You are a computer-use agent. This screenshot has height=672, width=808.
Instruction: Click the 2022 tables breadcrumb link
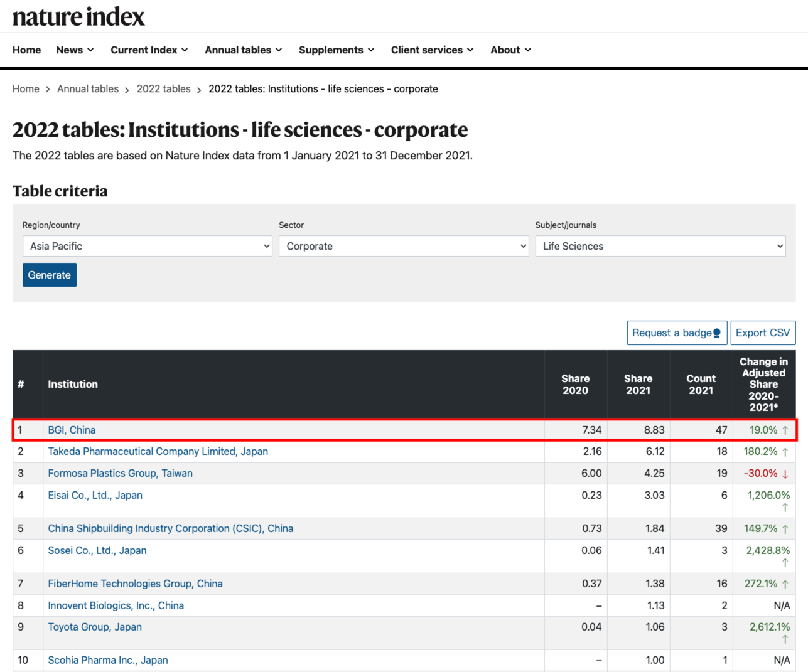point(164,89)
